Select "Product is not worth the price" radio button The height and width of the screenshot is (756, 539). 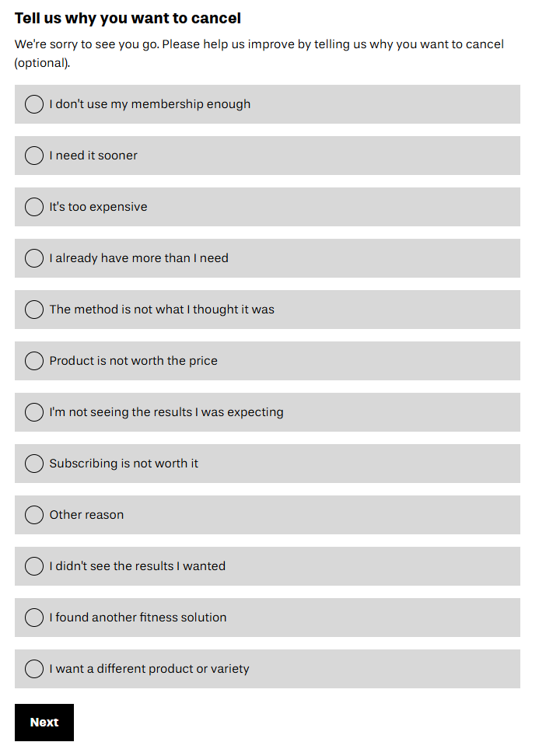tap(34, 361)
